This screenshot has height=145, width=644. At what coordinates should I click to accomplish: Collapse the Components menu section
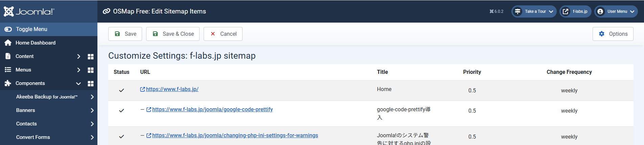tap(78, 84)
